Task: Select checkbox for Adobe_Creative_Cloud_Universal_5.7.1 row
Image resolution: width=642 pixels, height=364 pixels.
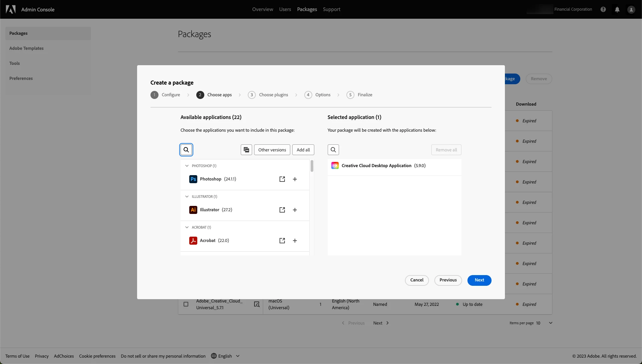Action: (x=186, y=304)
